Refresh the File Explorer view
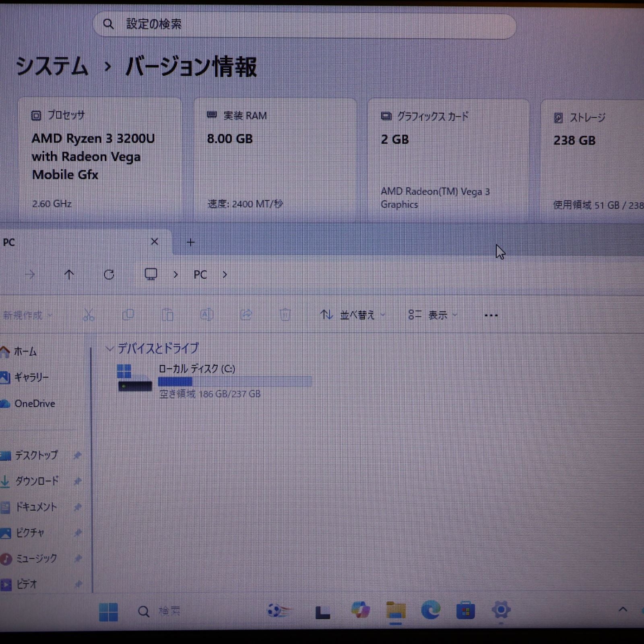 [x=109, y=275]
